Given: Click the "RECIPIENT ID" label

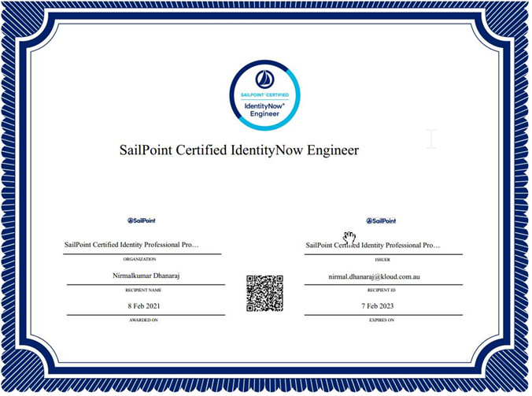Looking at the screenshot, I should coord(382,291).
